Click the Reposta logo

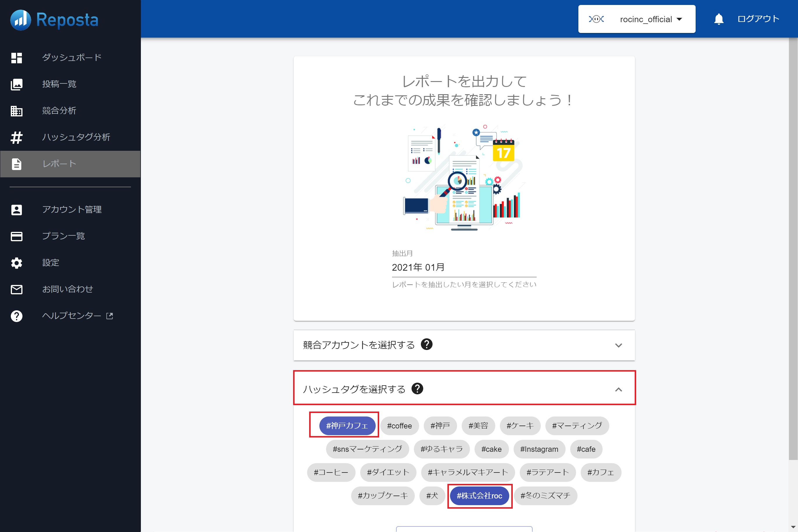pyautogui.click(x=54, y=20)
